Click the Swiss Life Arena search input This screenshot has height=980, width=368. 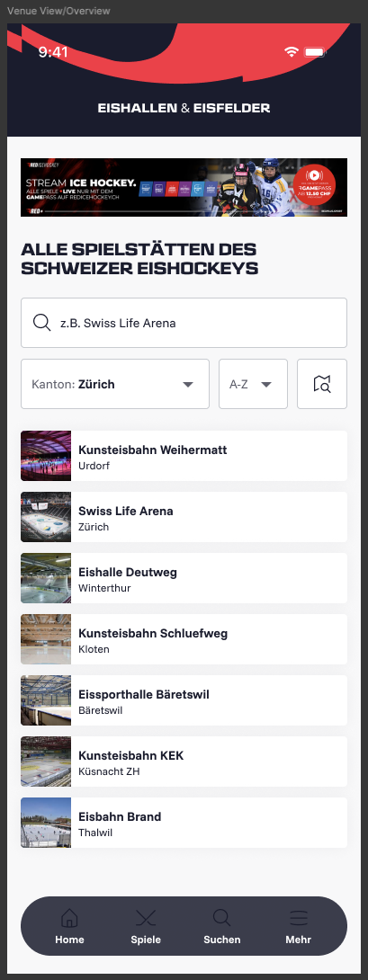184,323
